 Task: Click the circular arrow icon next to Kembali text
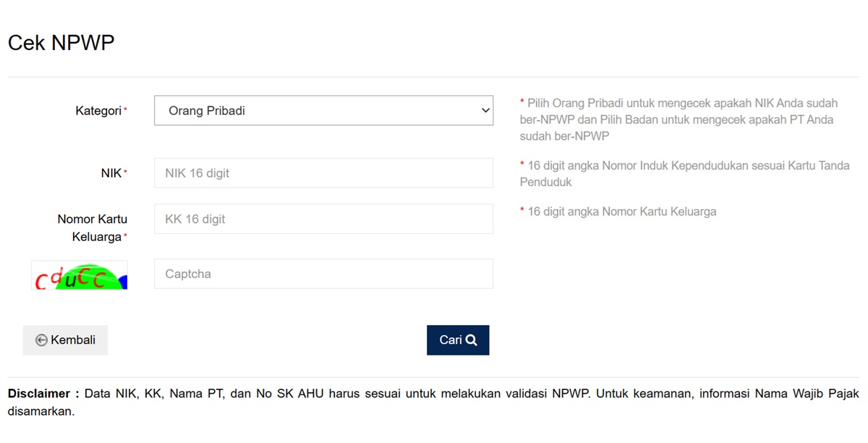(x=42, y=339)
